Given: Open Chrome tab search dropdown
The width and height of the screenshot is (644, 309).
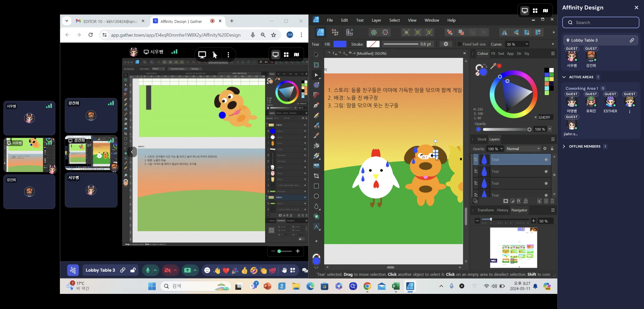Looking at the screenshot, I should [x=67, y=21].
